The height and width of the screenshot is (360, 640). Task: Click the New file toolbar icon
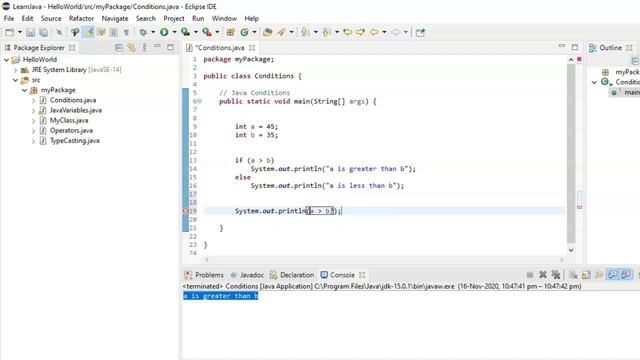point(10,32)
